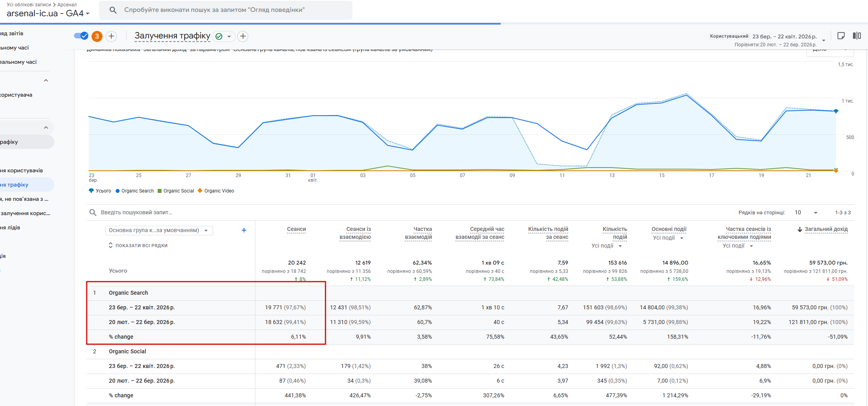This screenshot has height=406, width=868.
Task: Sort by the Кількість подій за сеанс header
Action: pos(548,233)
